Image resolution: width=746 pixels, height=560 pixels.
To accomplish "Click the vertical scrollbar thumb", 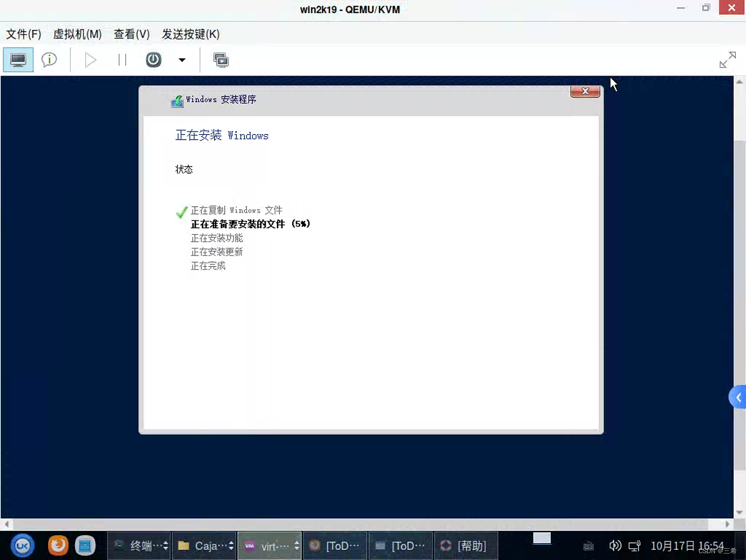I will click(740, 305).
